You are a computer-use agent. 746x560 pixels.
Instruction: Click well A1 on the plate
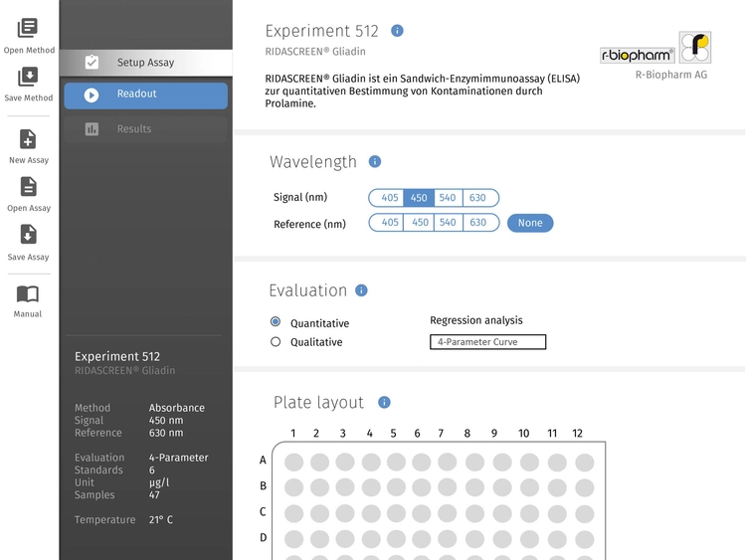[294, 462]
